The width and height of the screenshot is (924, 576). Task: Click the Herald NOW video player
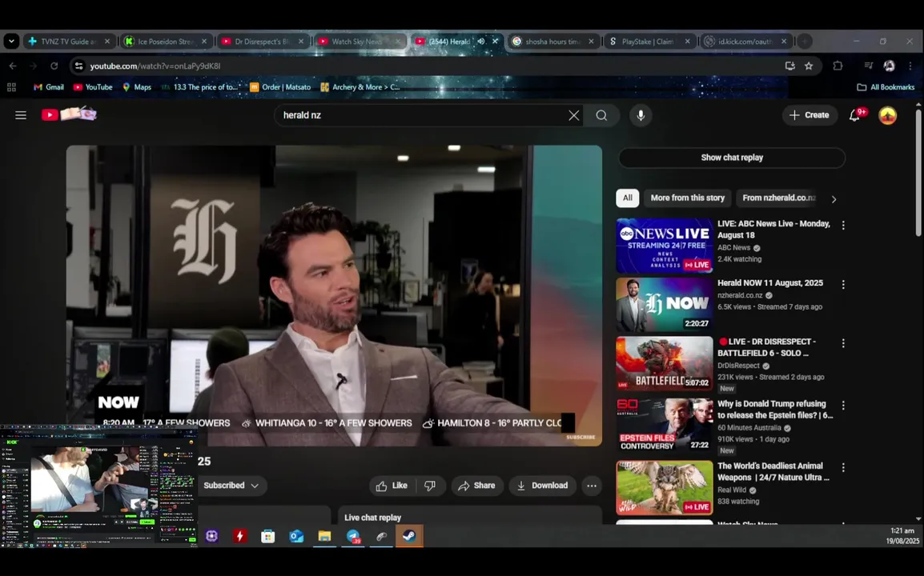click(334, 294)
